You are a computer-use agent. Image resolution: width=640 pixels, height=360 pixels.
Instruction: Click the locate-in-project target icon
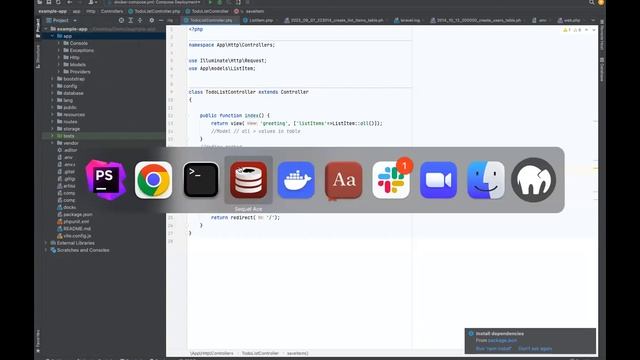click(x=121, y=20)
